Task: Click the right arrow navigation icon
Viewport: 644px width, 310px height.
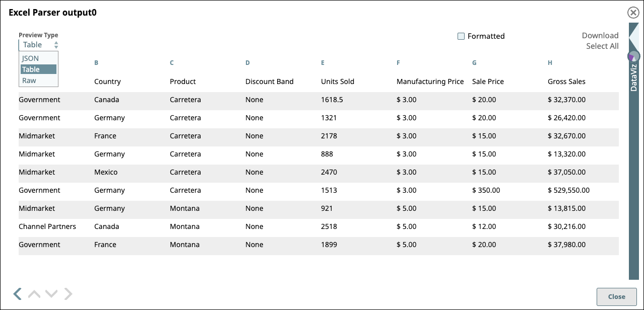Action: (x=68, y=294)
